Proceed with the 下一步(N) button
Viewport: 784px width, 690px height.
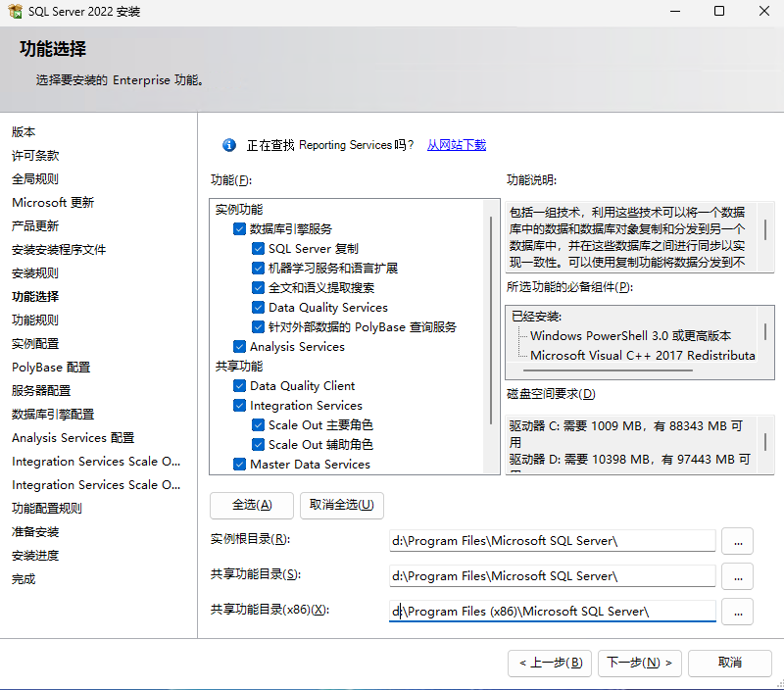pyautogui.click(x=640, y=663)
